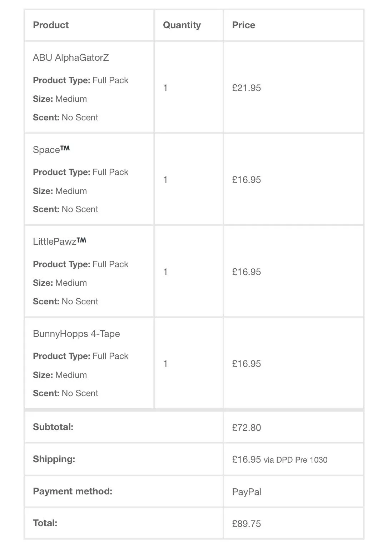This screenshot has height=543, width=392.
Task: Click the £16.95 price for BunnyHopps
Action: [x=246, y=364]
